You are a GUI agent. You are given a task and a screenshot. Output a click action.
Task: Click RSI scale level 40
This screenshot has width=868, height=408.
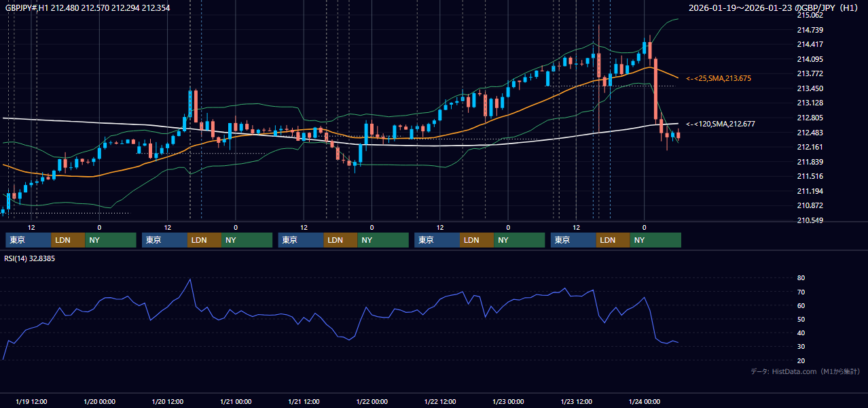click(801, 333)
